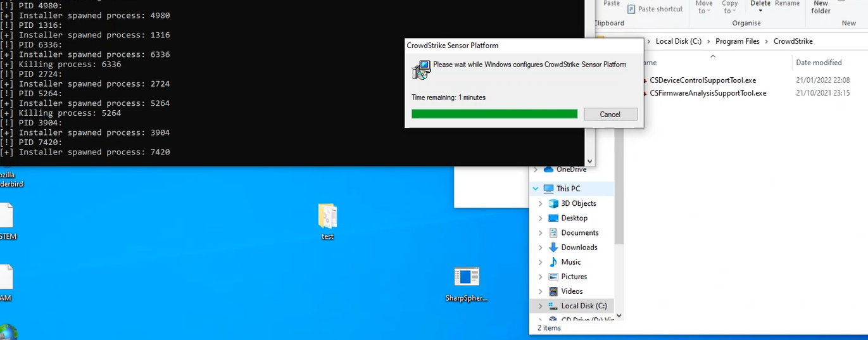Collapse the This PC tree node

point(536,189)
